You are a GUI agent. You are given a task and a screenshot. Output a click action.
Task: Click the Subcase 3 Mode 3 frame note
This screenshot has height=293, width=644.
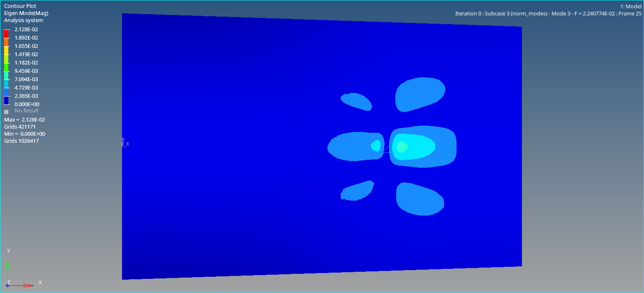pos(548,14)
